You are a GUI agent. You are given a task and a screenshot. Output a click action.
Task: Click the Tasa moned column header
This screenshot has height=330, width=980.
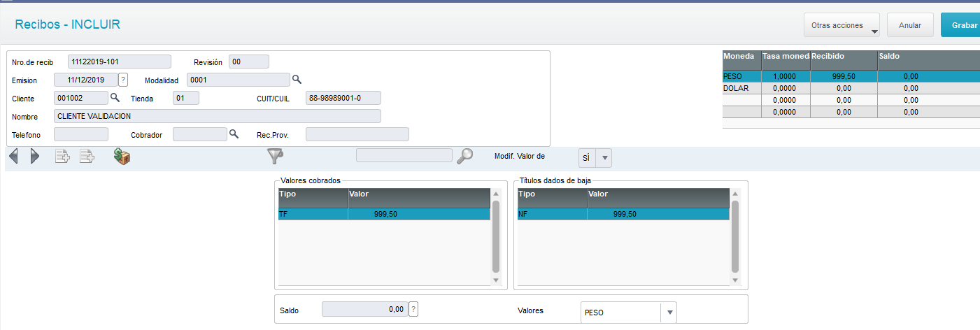786,60
